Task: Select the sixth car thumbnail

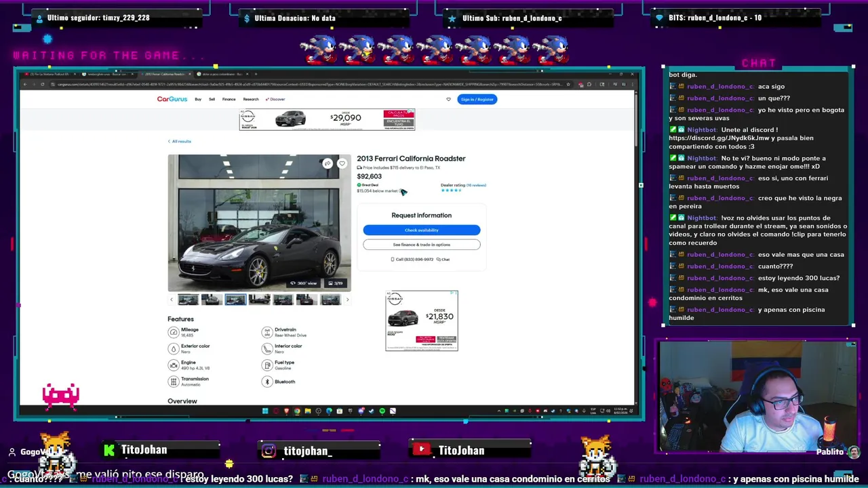Action: click(307, 300)
